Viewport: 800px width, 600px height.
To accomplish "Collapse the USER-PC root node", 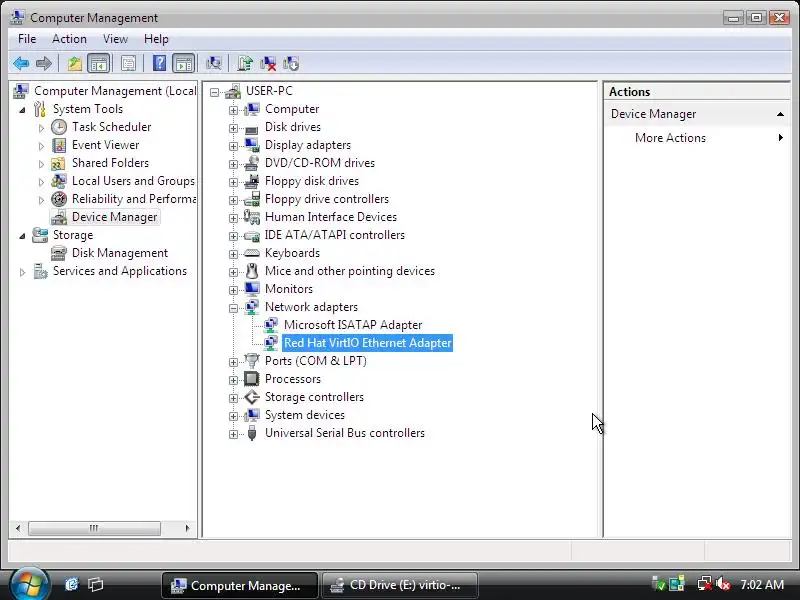I will [214, 92].
